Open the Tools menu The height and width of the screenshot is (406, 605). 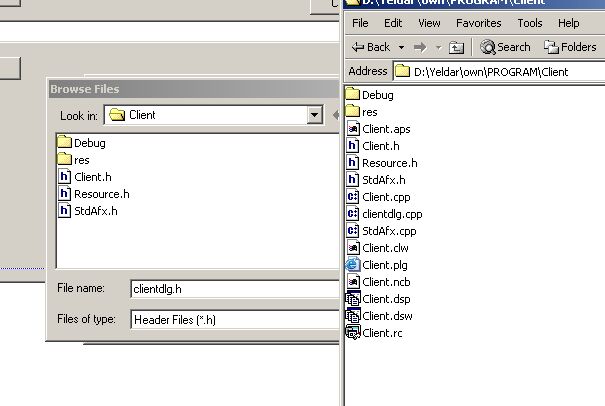click(530, 23)
